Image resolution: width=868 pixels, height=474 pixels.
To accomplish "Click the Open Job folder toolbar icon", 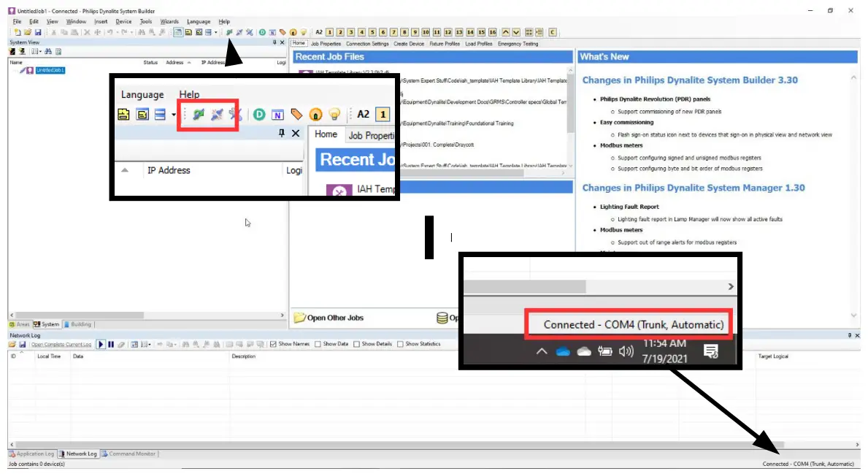I will click(28, 33).
